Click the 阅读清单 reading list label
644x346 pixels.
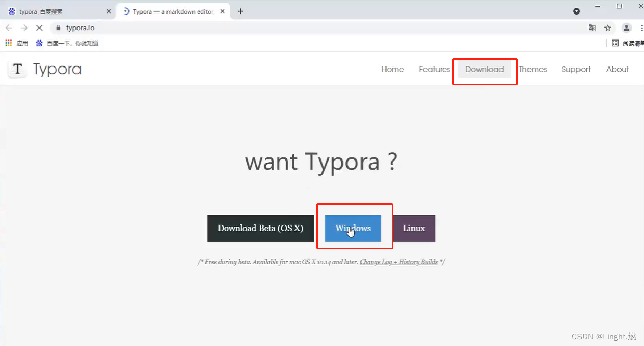pos(633,43)
